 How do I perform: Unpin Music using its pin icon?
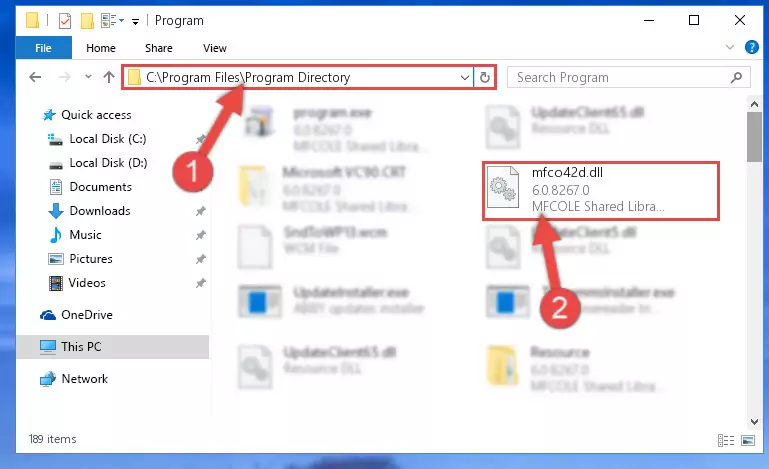tap(200, 235)
